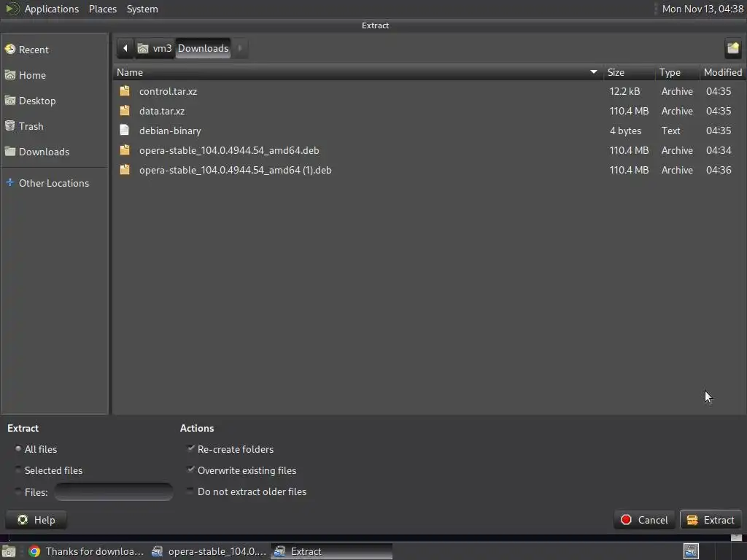Viewport: 747px width, 560px height.
Task: Click the Name column sort arrow
Action: pyautogui.click(x=594, y=72)
